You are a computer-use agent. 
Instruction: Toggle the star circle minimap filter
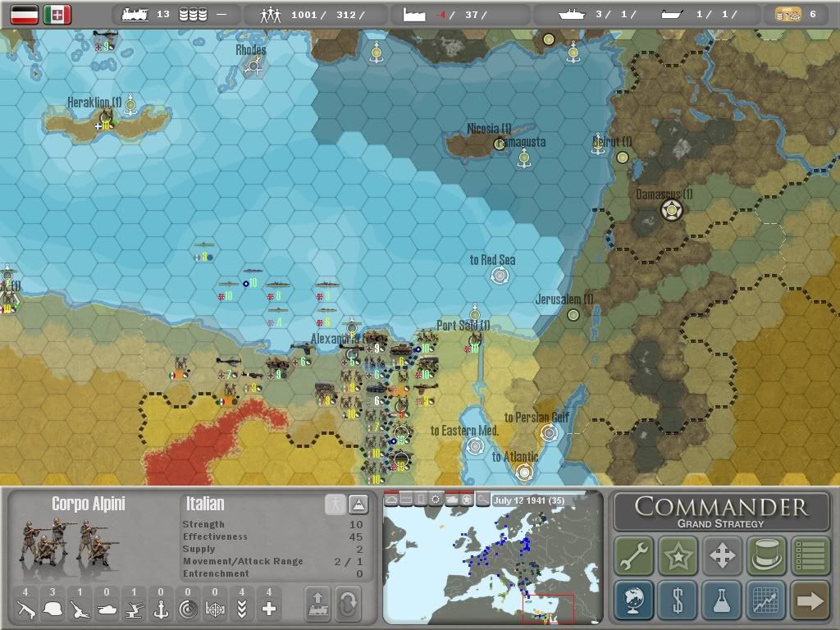467,500
